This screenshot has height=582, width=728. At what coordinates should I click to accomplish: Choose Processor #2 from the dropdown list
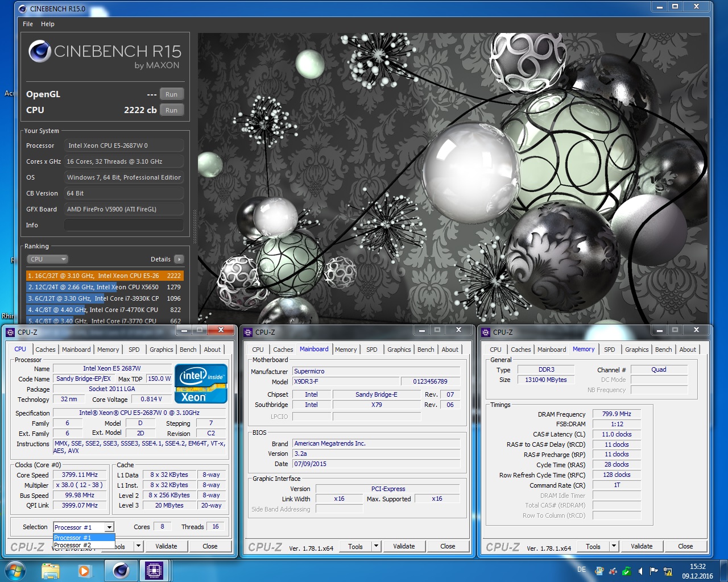pyautogui.click(x=84, y=545)
